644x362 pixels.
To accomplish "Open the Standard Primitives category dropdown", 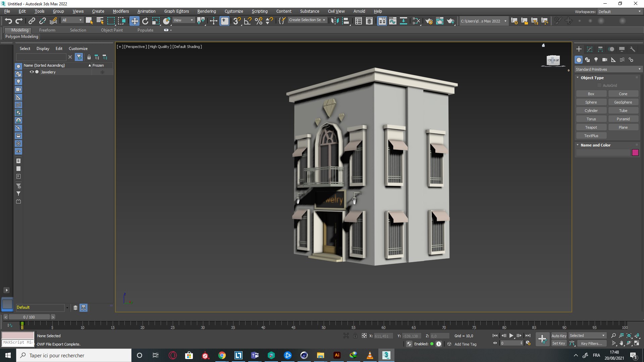I will pyautogui.click(x=608, y=69).
